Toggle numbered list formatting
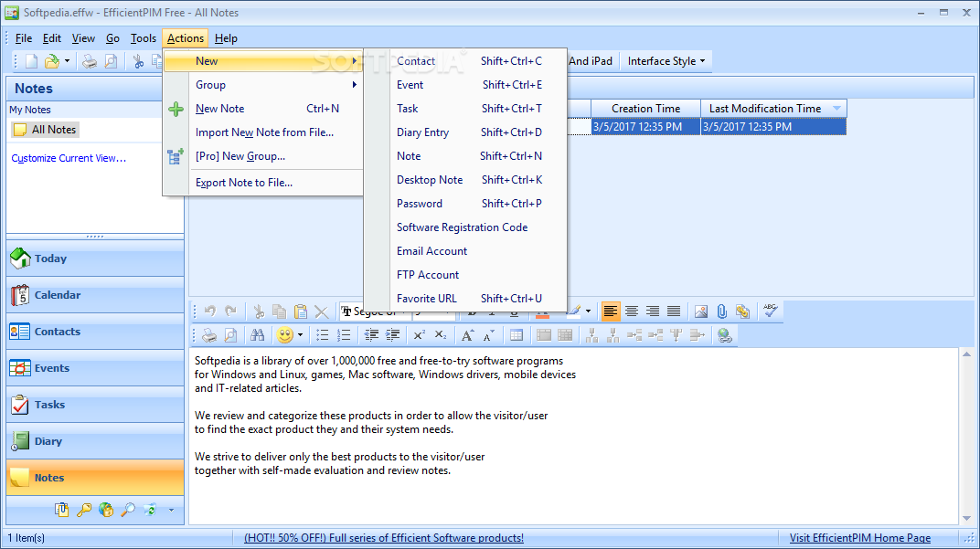 [x=344, y=335]
